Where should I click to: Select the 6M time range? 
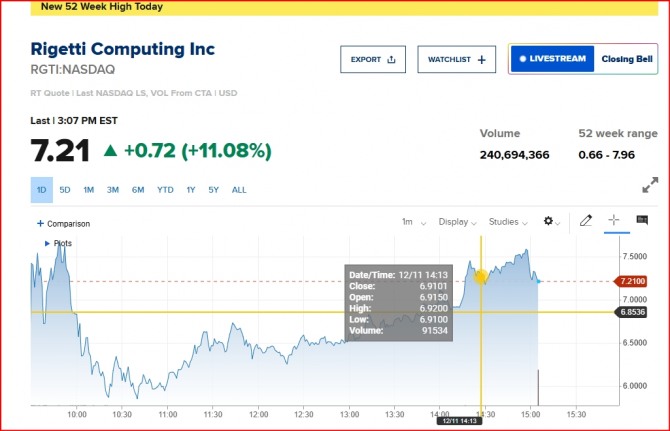(x=137, y=190)
